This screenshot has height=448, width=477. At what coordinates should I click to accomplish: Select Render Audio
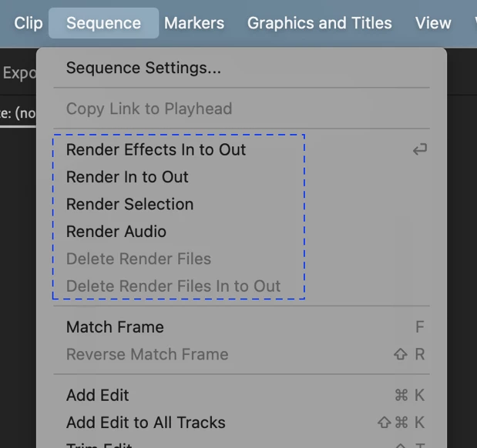click(241, 231)
